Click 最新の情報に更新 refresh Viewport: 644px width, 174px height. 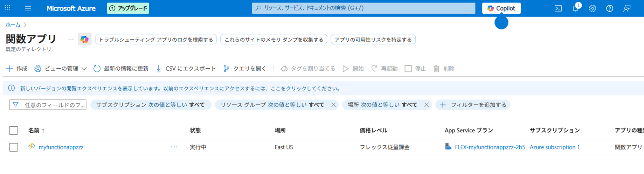click(121, 69)
